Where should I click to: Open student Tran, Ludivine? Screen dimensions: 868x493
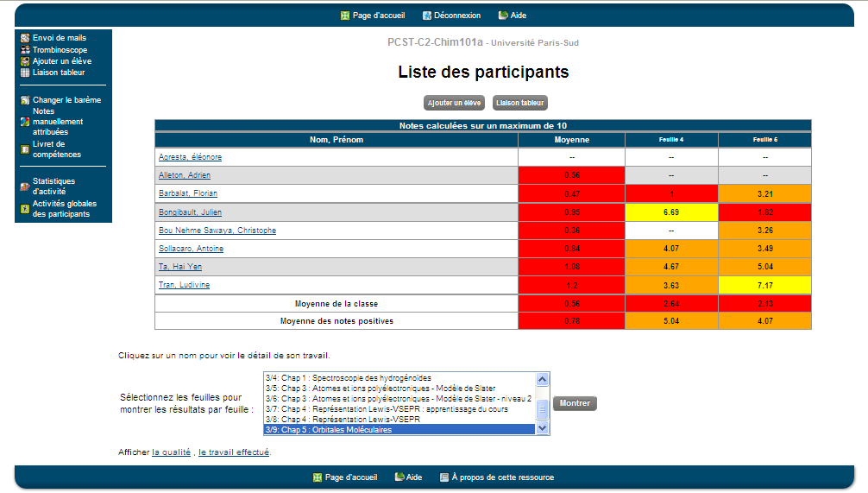(184, 285)
